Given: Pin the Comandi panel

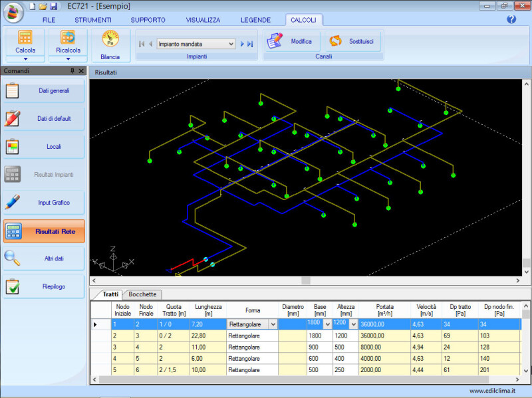Looking at the screenshot, I should (72, 70).
